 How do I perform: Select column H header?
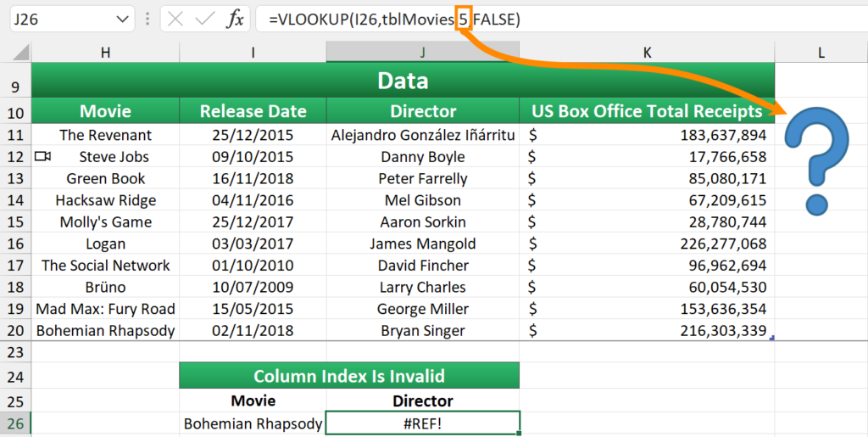pyautogui.click(x=105, y=53)
